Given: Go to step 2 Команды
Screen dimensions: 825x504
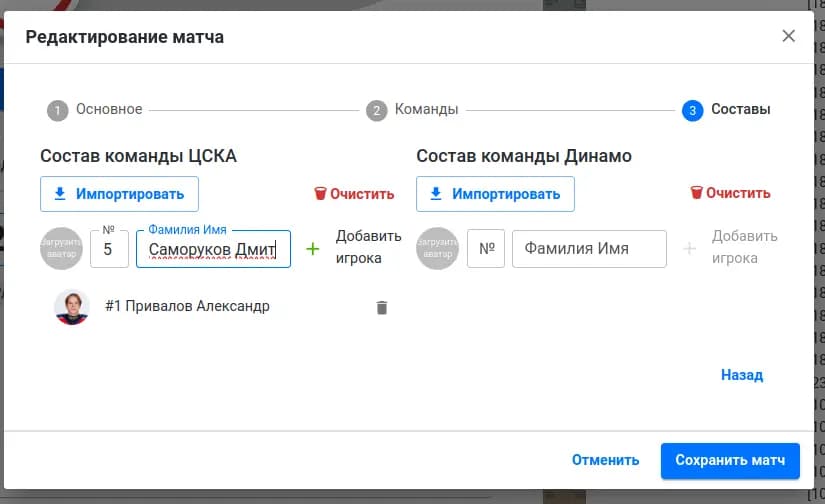Looking at the screenshot, I should pyautogui.click(x=412, y=110).
